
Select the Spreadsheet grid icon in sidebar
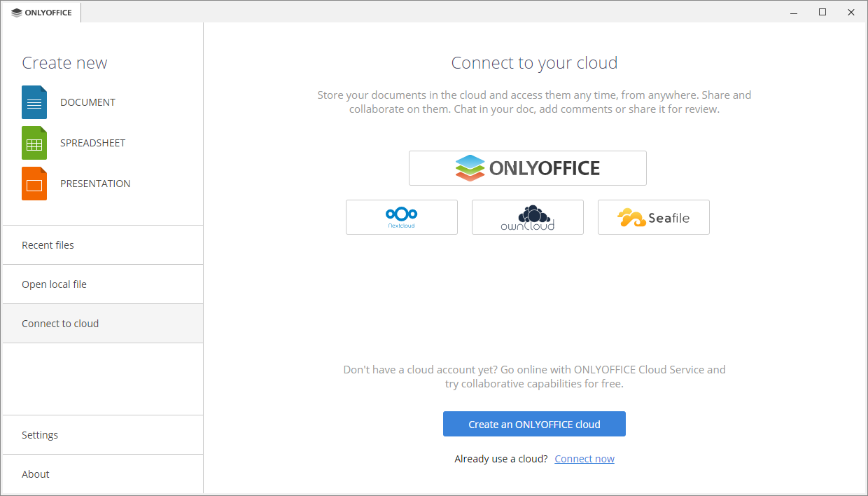[34, 142]
